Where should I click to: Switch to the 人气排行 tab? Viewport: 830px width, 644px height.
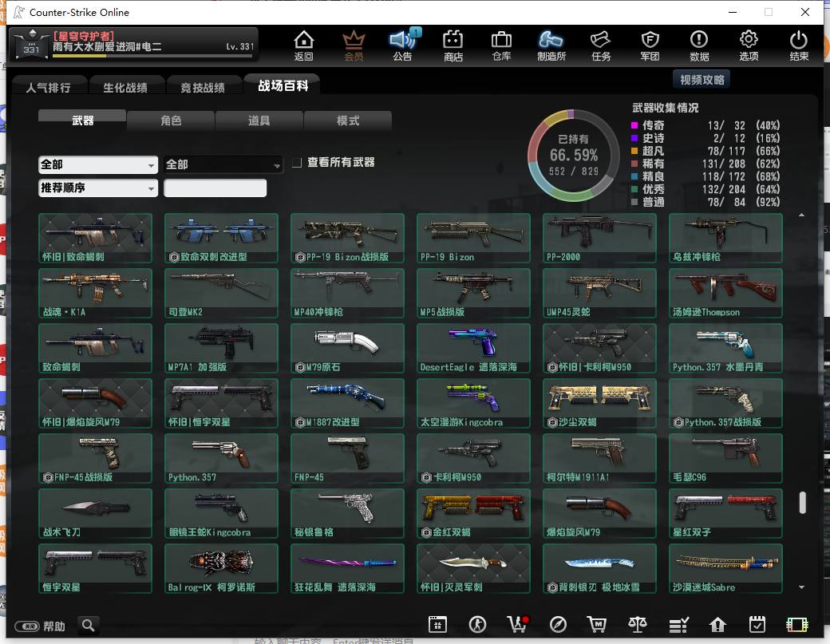(48, 87)
